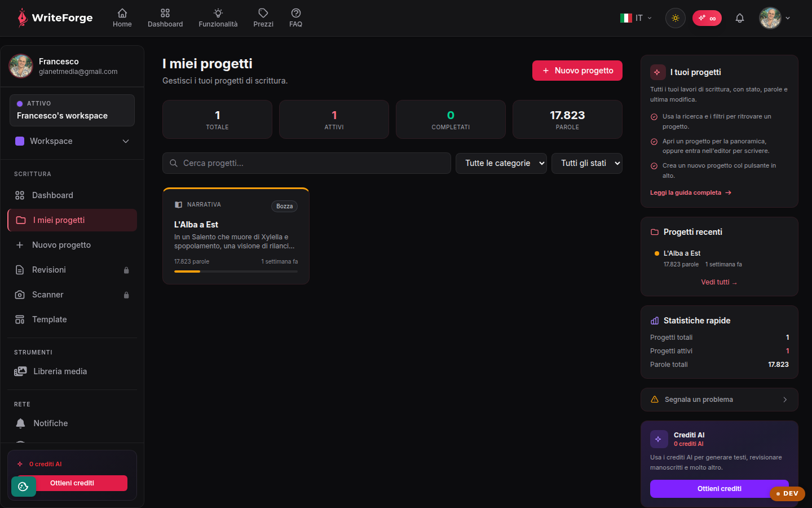This screenshot has height=508, width=812.
Task: Click the Nuovo progetto button
Action: coord(577,71)
